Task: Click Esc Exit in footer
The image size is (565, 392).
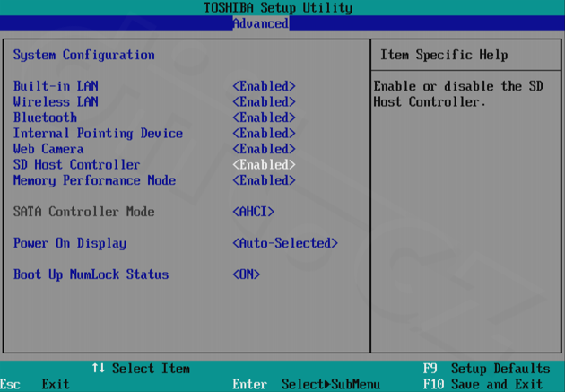Action: 35,385
